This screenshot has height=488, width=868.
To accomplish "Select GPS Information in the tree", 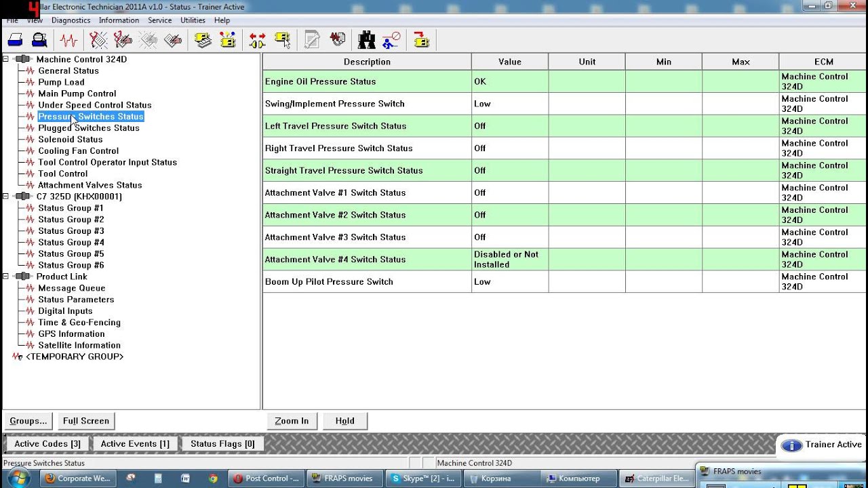I will [x=71, y=334].
